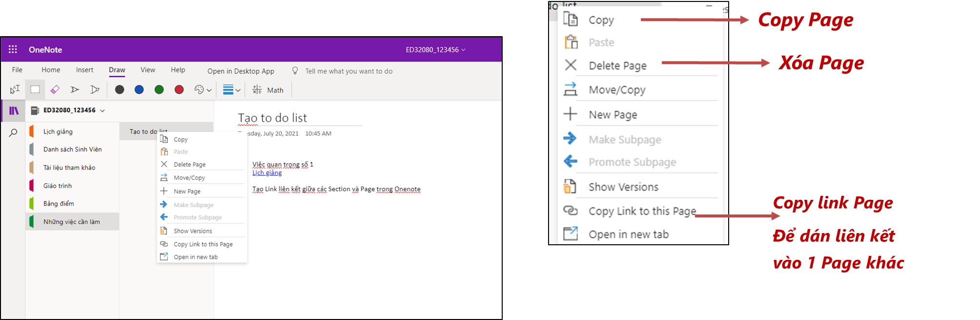Select the highlighter pen tool
Viewport: 980px width, 320px height.
(95, 89)
